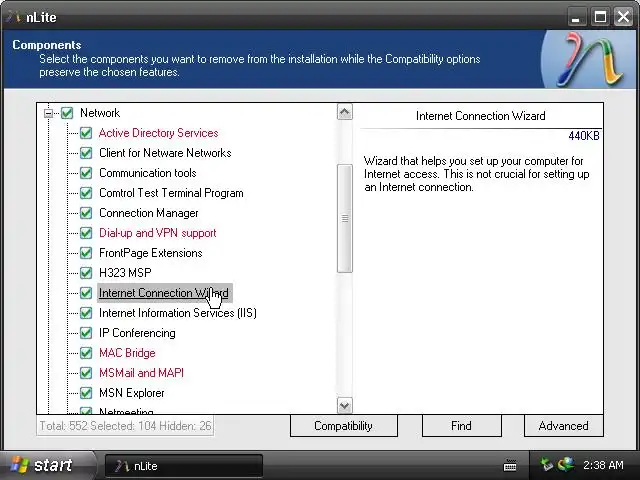
Task: Toggle Comtrol Test Terminal Program checkbox
Action: coord(86,193)
